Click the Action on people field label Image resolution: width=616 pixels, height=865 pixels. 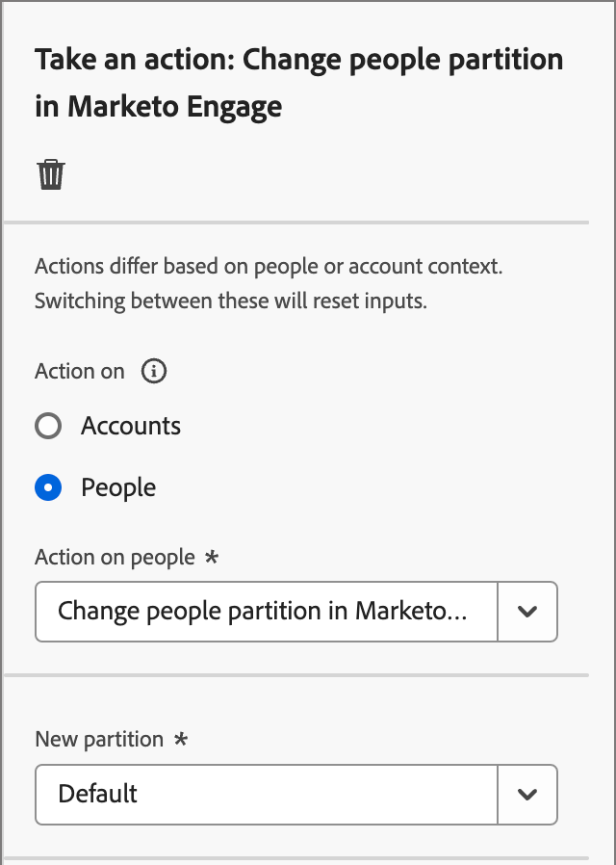click(115, 557)
